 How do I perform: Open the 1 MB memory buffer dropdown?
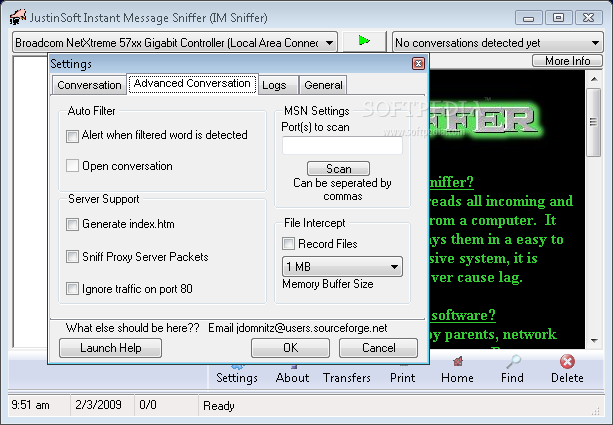point(342,267)
